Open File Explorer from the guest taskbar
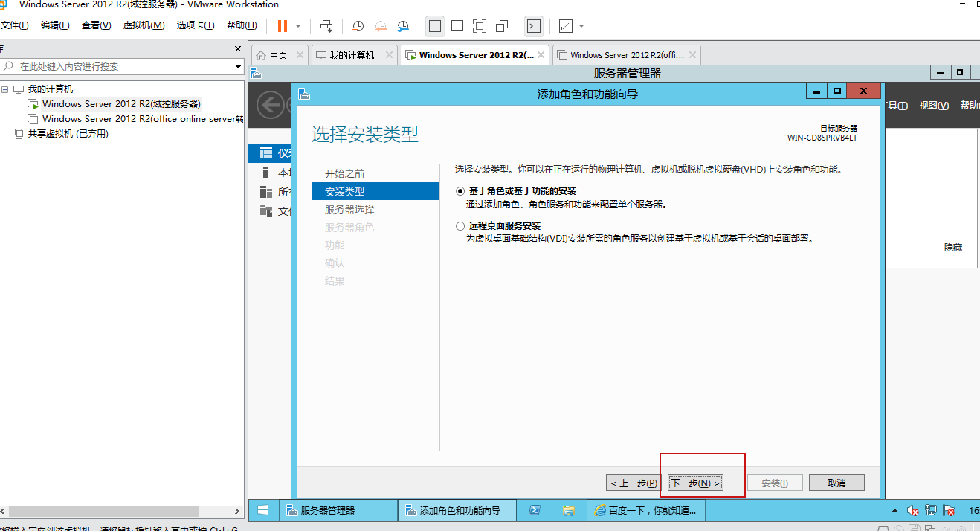 click(569, 510)
